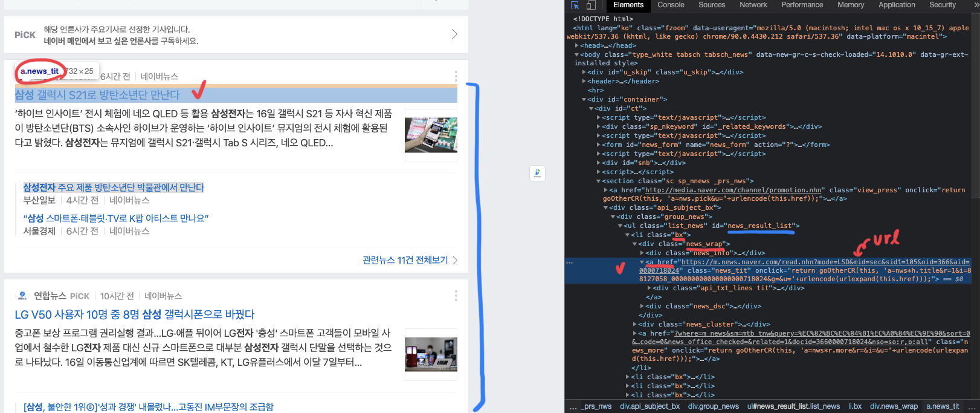Select the a.news_tit breadcrumb
The image size is (980, 413).
(943, 406)
